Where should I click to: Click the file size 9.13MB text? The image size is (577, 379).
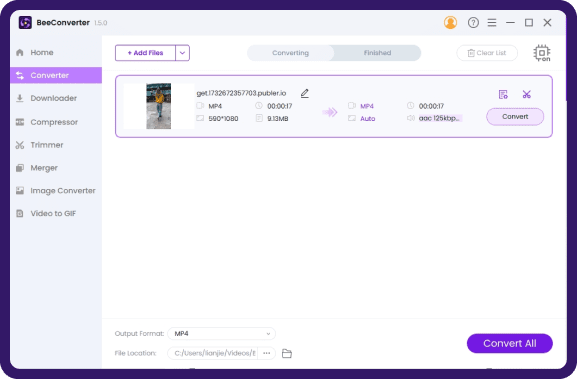[x=278, y=119]
